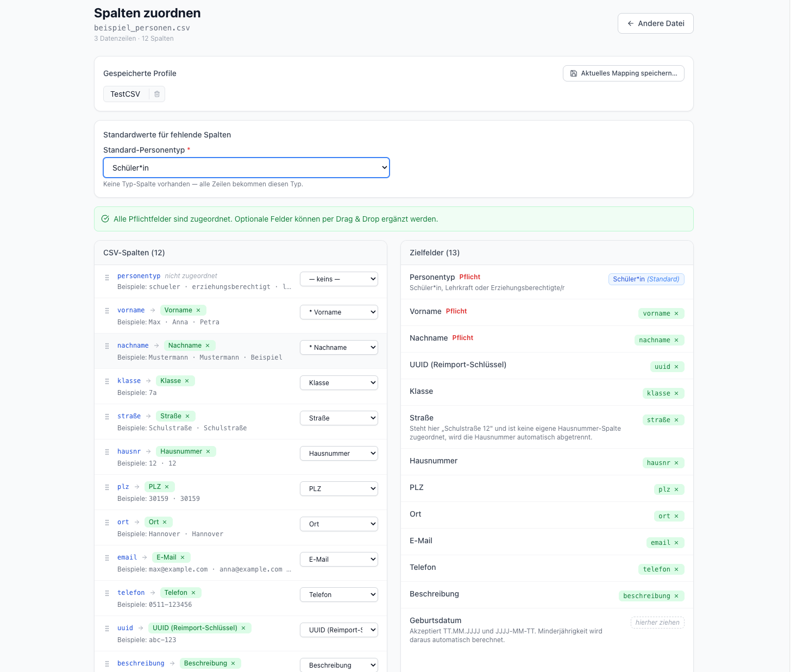Open the "* Vorname" target field dropdown

pyautogui.click(x=339, y=312)
